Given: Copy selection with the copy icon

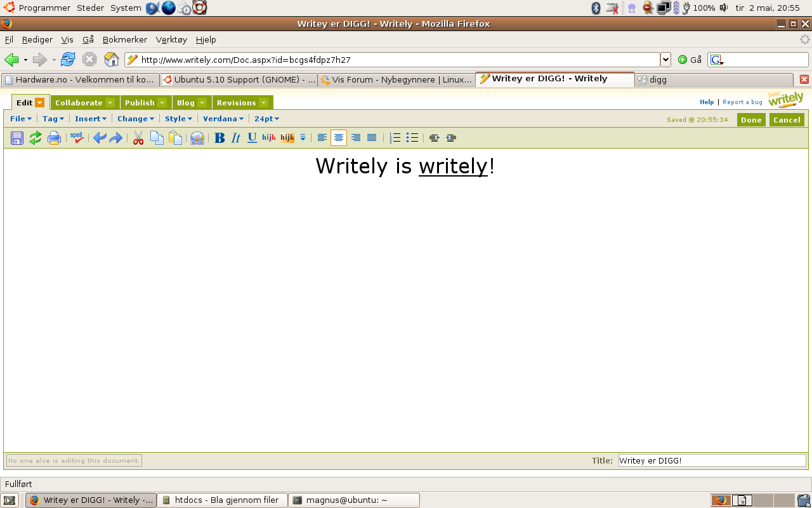Looking at the screenshot, I should point(157,138).
